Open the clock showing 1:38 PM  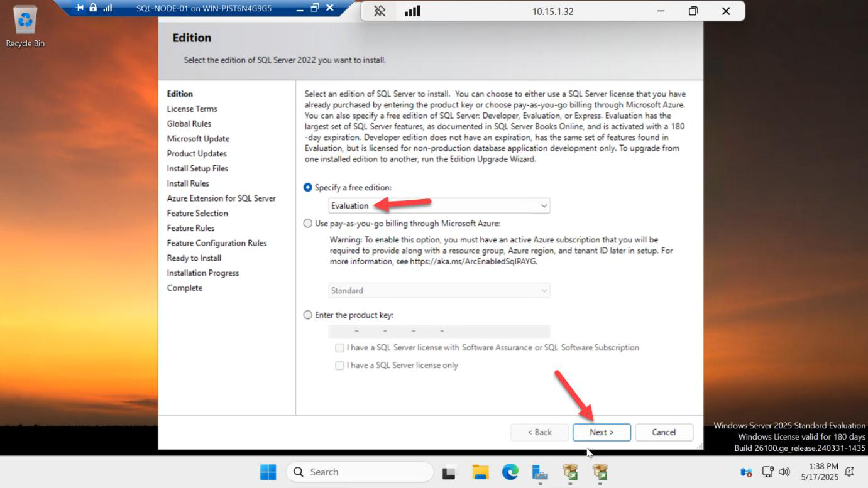[820, 472]
